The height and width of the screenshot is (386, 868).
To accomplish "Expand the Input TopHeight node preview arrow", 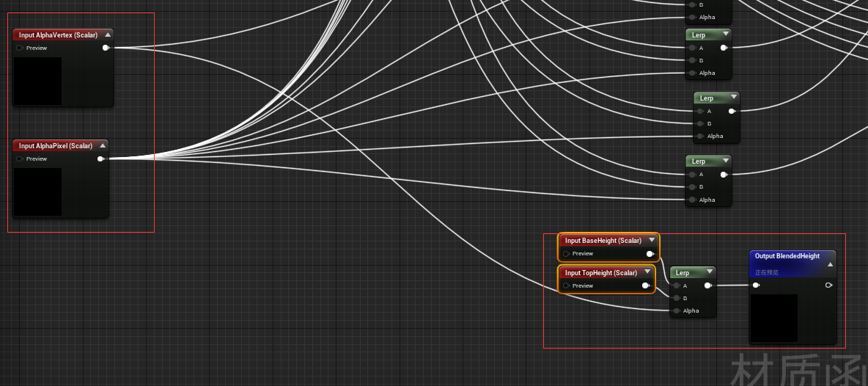I will (x=647, y=272).
